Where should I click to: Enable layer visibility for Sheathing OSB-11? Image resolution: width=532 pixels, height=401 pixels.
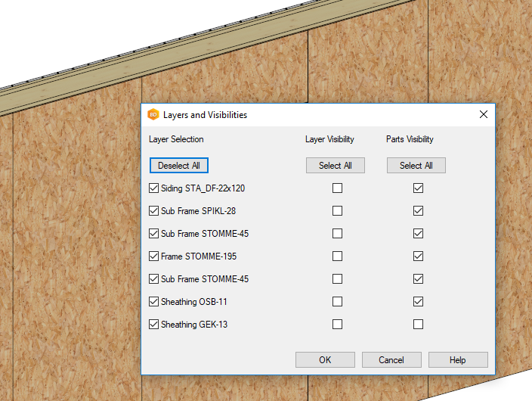337,302
